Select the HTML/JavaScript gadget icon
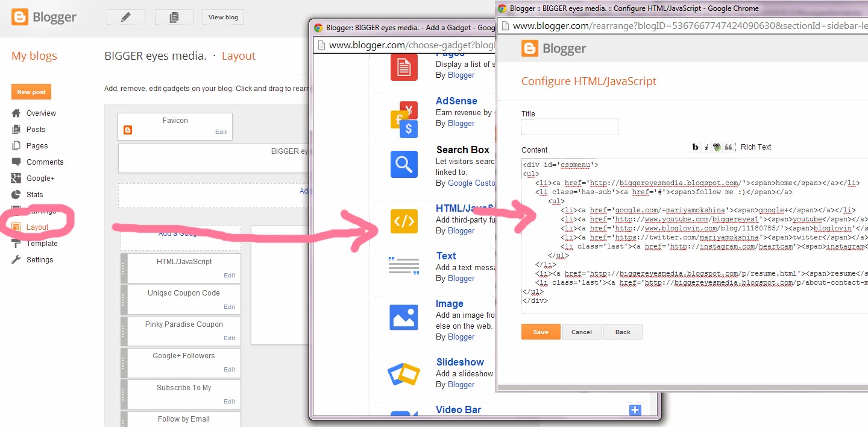This screenshot has width=868, height=427. (404, 221)
